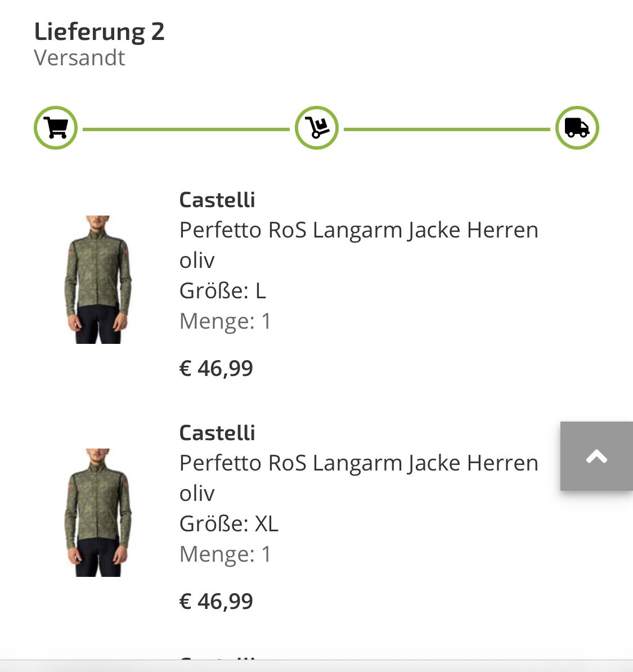Open Perfetto RoS jacket title for size L
The width and height of the screenshot is (633, 672).
tap(358, 230)
